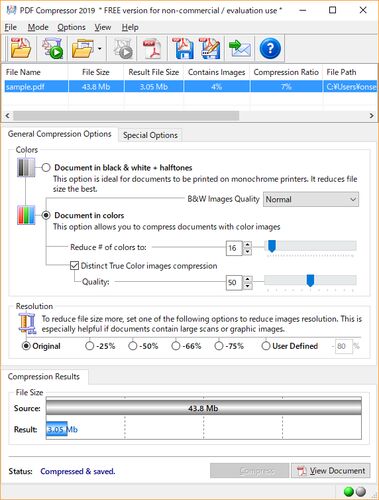Click the file list scroll left arrow

7,116
